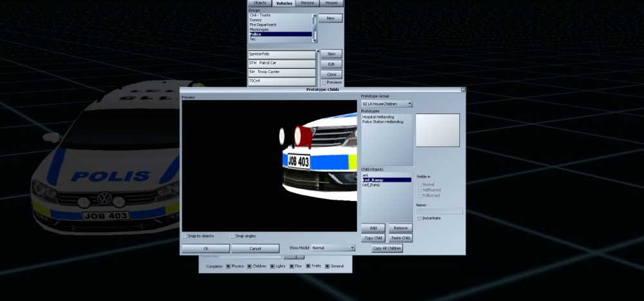The height and width of the screenshot is (301, 644).
Task: Close the Prototype-Childs dialog
Action: click(463, 89)
